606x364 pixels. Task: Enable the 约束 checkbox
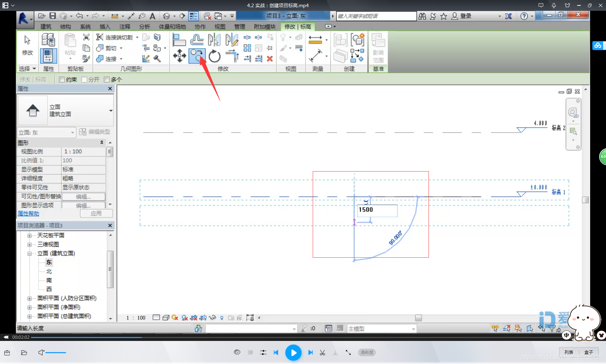(62, 80)
